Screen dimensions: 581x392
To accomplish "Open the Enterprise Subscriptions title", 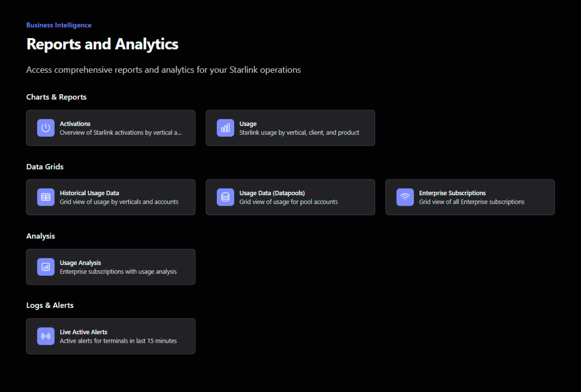I will click(452, 193).
